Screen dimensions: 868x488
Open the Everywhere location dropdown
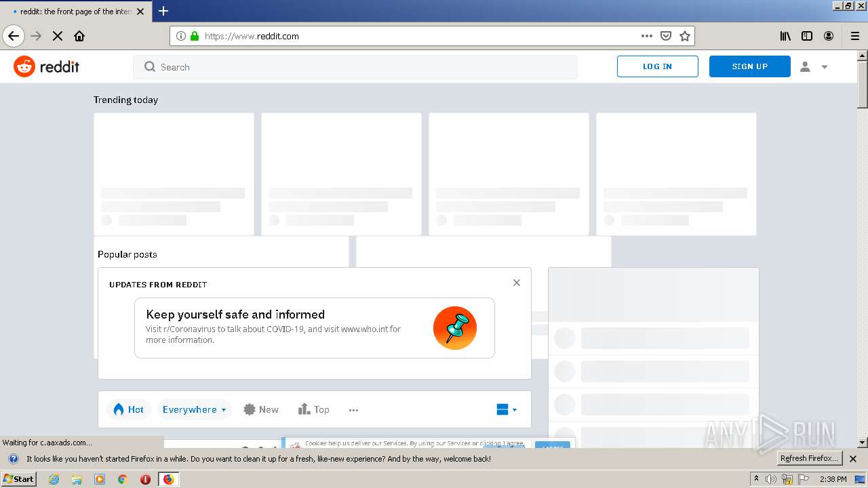coord(194,409)
